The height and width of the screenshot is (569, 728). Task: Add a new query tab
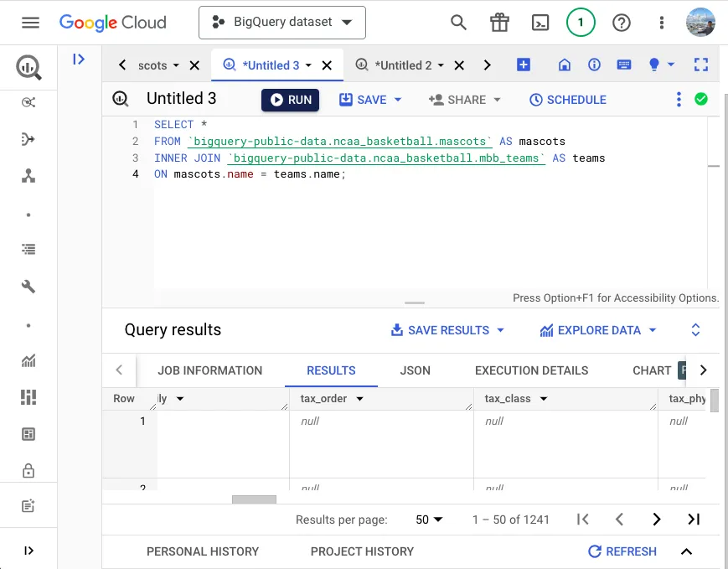click(524, 65)
